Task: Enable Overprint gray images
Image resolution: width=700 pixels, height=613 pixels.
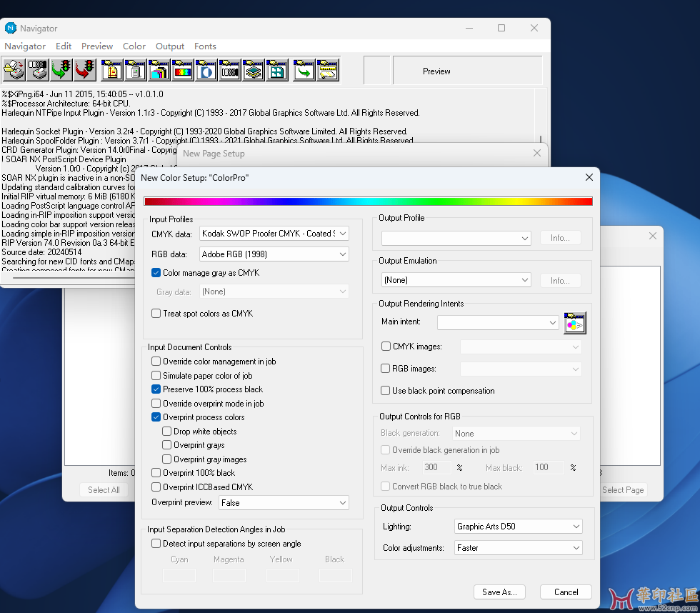Action: point(166,459)
